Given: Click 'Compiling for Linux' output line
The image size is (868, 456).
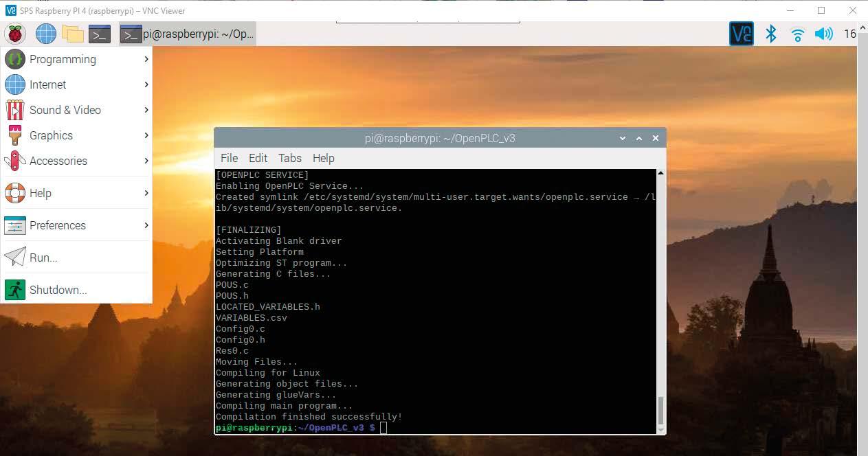Looking at the screenshot, I should tap(268, 373).
